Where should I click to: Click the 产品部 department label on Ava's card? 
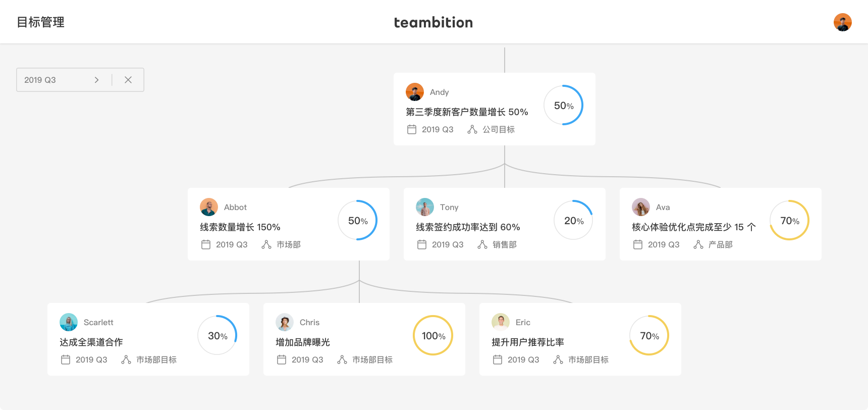click(721, 244)
